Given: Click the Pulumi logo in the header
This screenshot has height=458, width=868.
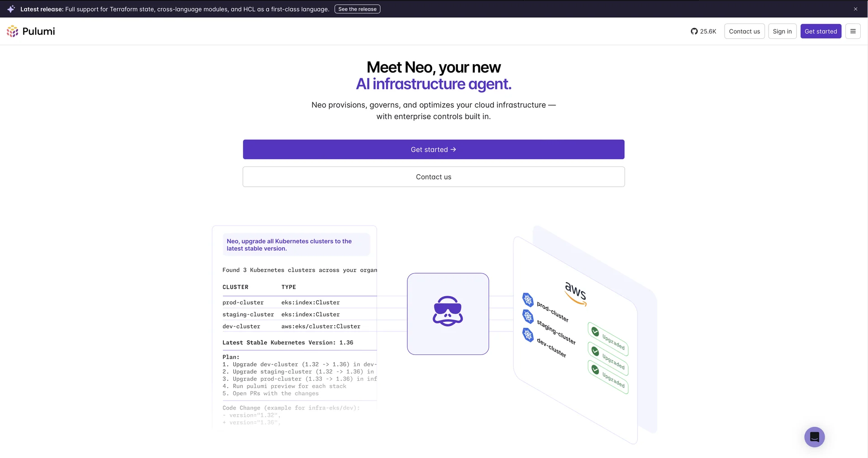Looking at the screenshot, I should [31, 31].
